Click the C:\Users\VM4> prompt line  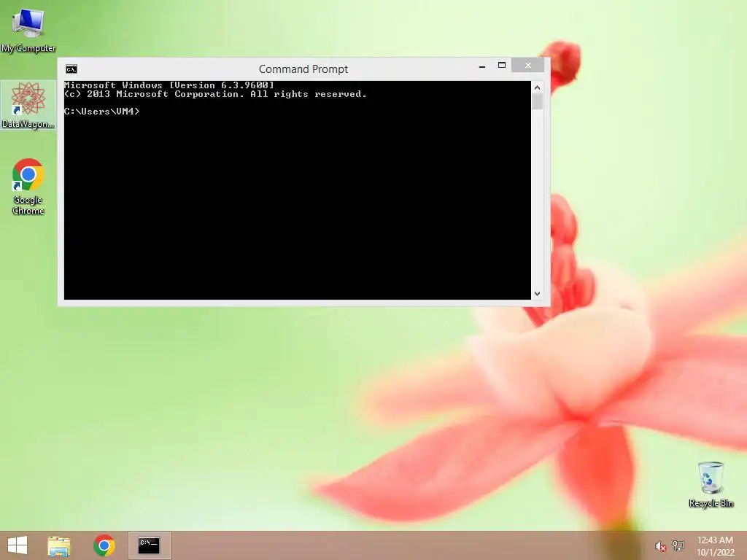102,112
